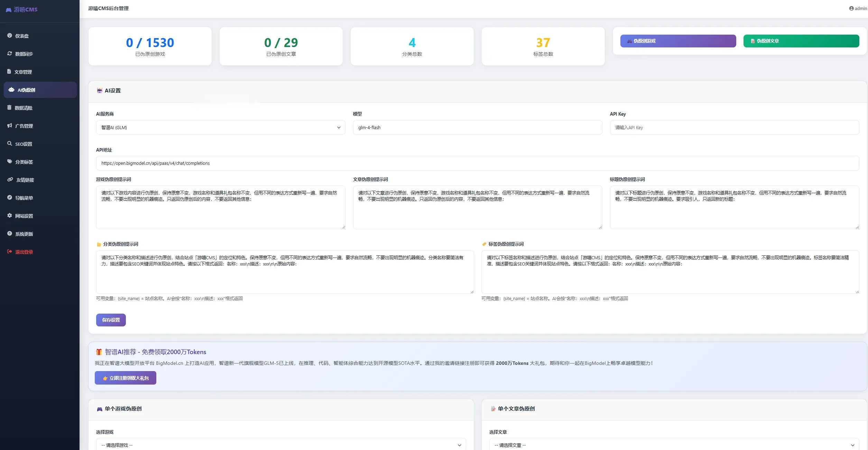Click the AI伪原创 robot icon

pos(11,90)
